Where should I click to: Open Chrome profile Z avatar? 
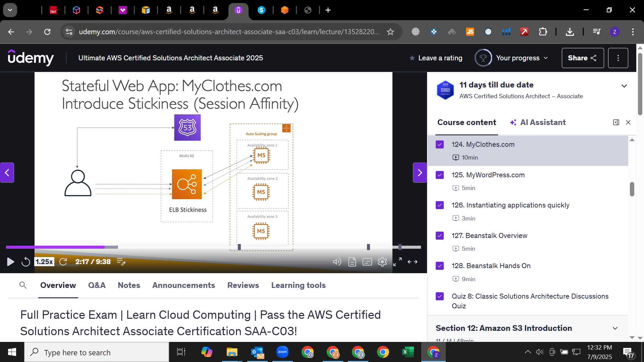coord(614,32)
